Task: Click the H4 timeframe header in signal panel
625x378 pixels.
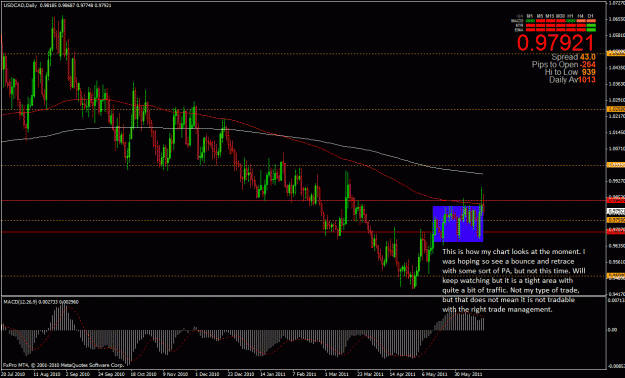Action: click(580, 16)
